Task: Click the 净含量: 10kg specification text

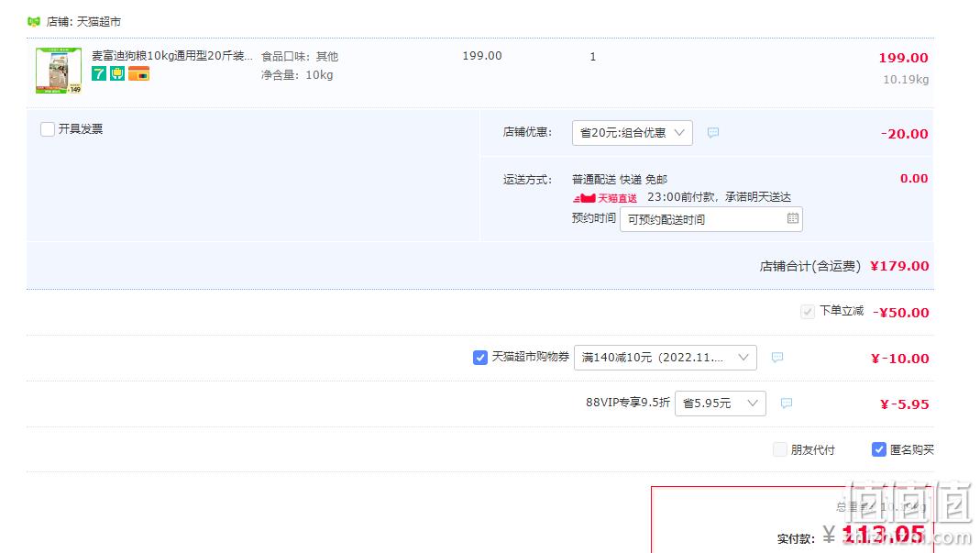Action: (x=297, y=75)
